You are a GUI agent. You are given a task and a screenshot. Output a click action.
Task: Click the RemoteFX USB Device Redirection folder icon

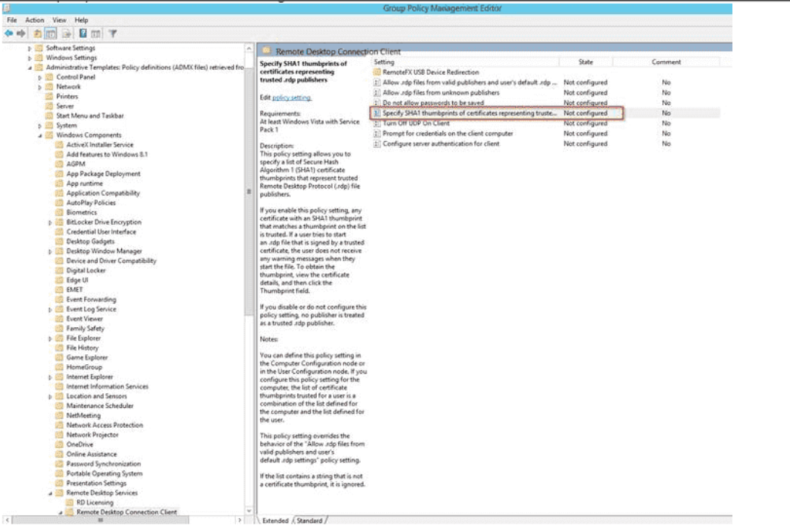pos(377,72)
